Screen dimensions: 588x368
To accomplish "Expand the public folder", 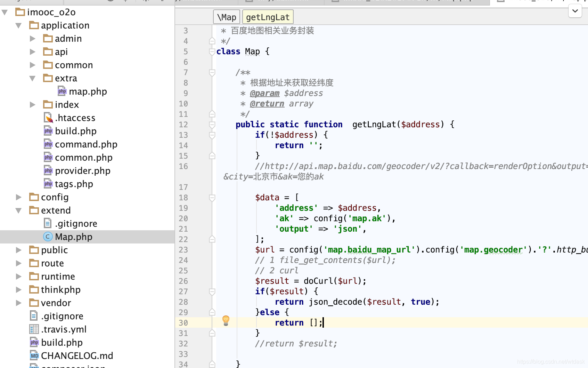I will coord(19,250).
